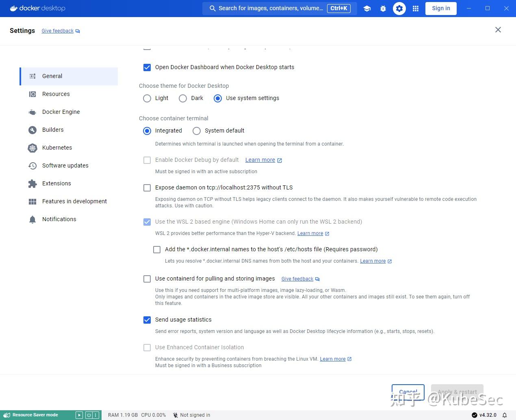Choose System default container terminal
Screen dimensions: 516x420
197,131
